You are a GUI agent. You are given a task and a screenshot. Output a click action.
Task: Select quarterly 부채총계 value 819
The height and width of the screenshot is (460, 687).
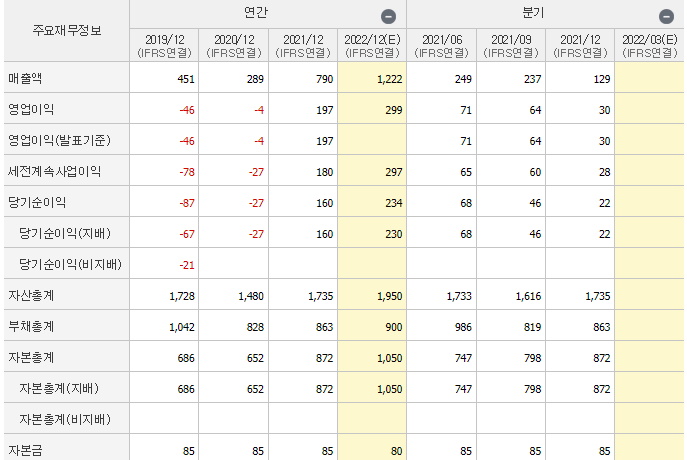[532, 328]
